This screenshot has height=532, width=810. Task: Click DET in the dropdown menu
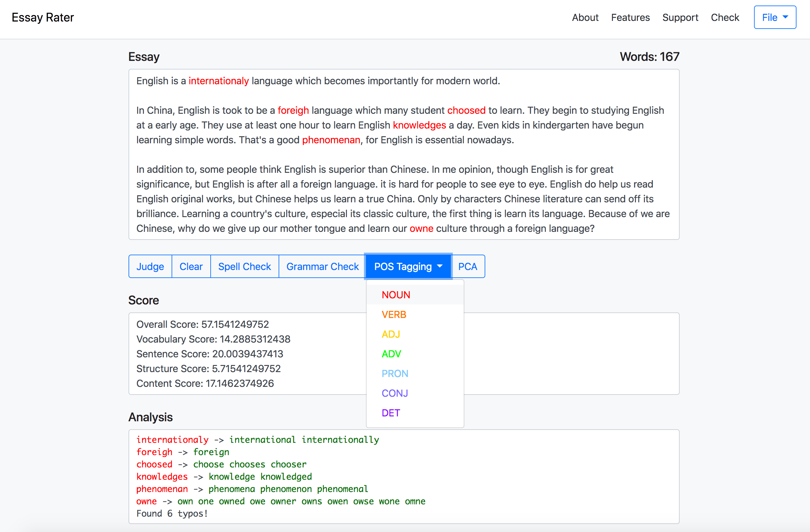pos(391,413)
